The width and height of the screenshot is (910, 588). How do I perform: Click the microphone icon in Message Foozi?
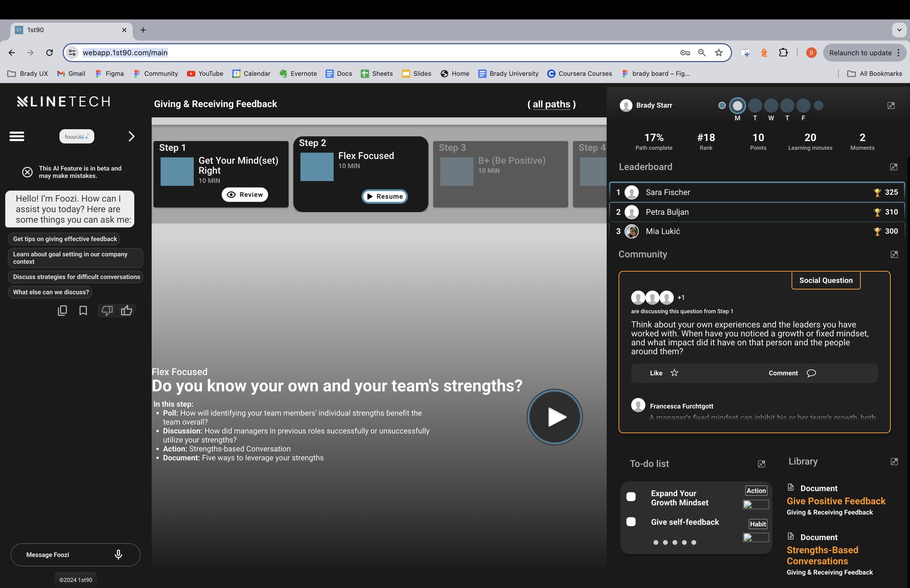(118, 554)
